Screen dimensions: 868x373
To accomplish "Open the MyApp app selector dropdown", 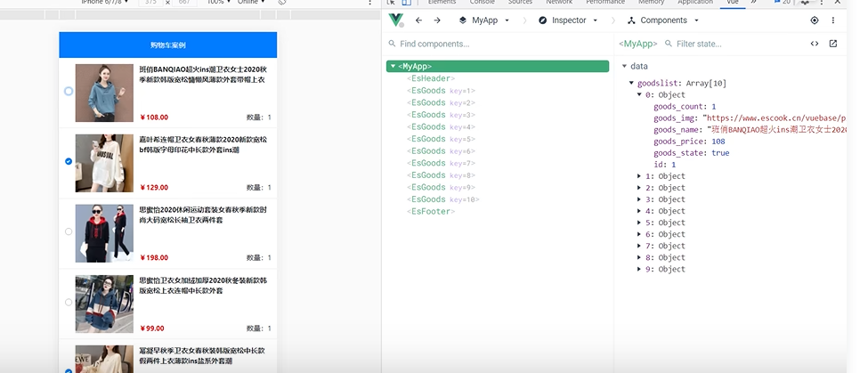I will click(x=484, y=20).
